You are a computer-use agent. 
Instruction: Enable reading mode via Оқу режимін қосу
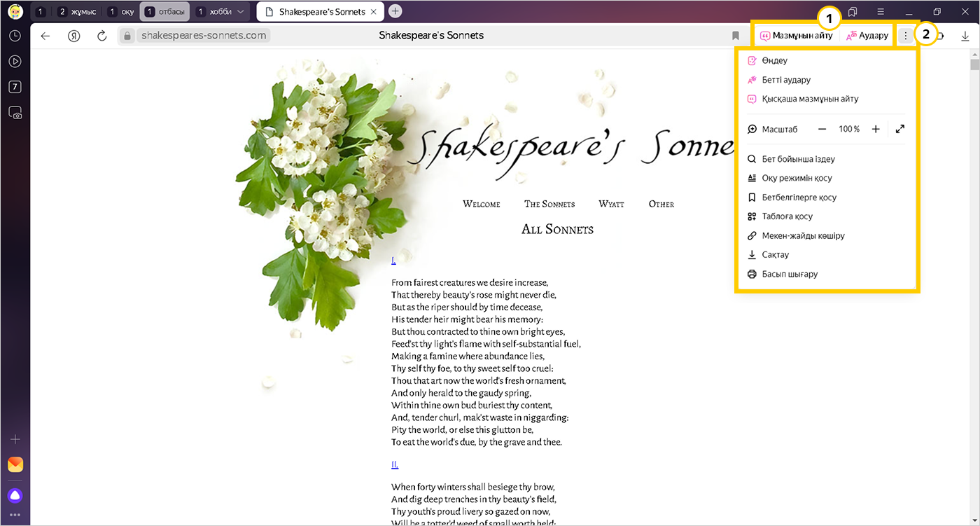797,178
